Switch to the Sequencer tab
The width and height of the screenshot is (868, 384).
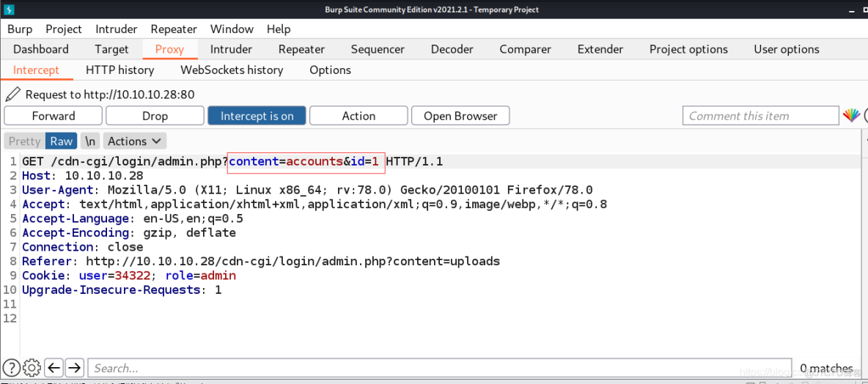[x=378, y=49]
